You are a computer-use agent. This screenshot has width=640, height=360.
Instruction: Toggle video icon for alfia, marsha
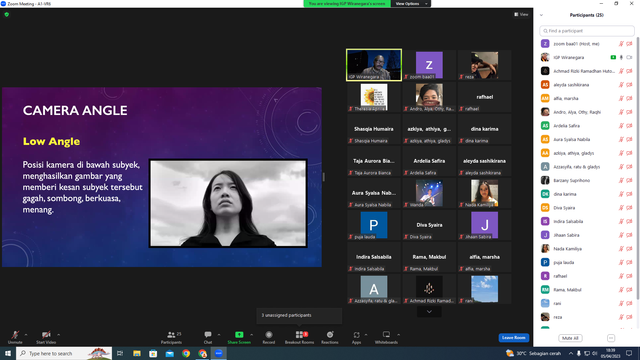tap(629, 98)
